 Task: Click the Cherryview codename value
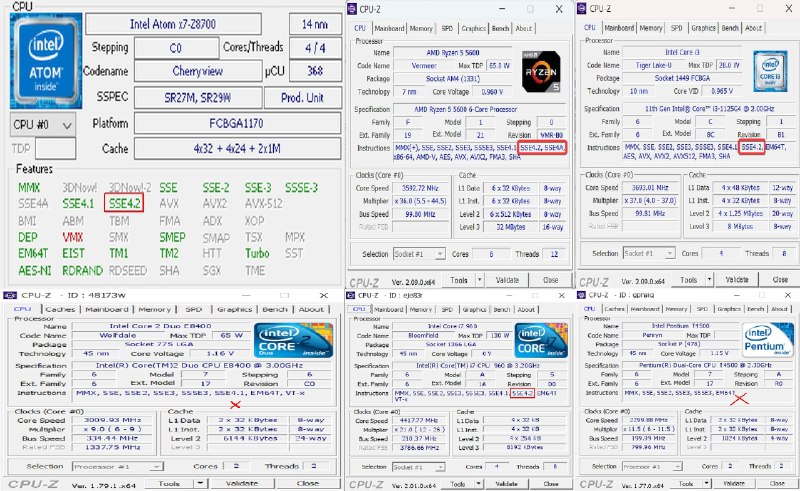[x=198, y=71]
